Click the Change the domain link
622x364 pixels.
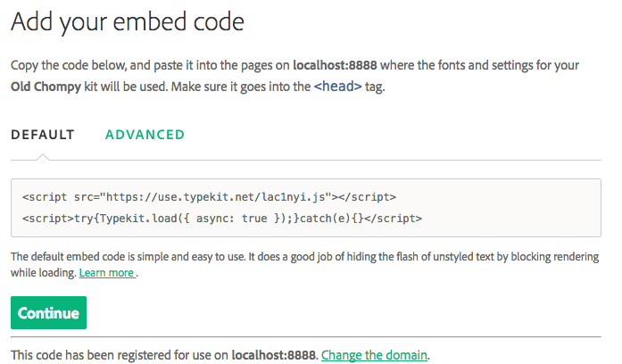(x=375, y=355)
